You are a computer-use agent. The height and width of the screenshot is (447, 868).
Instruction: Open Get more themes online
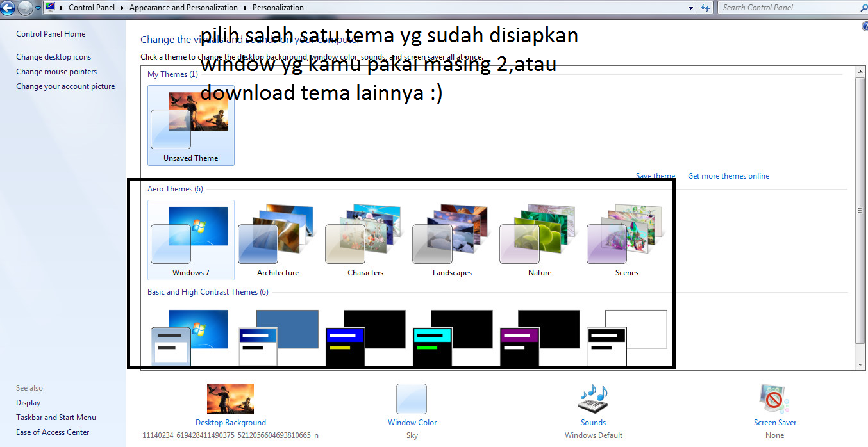(728, 175)
